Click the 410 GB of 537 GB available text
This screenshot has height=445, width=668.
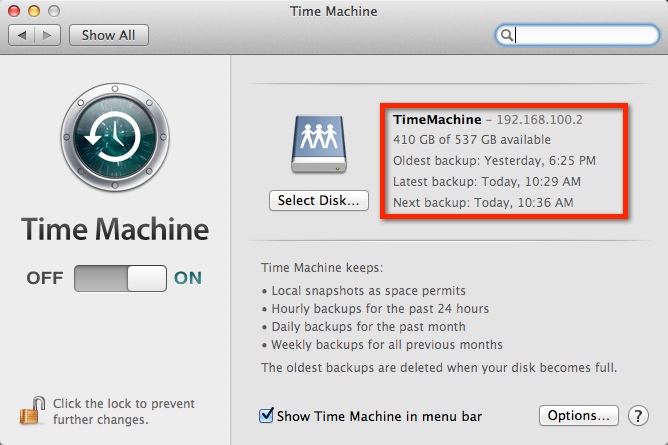click(x=472, y=140)
